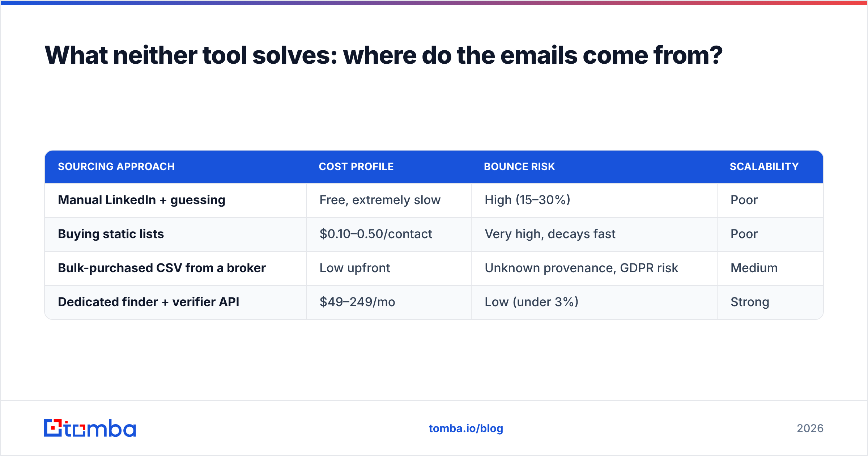
Task: Open the tomba.io/blog link
Action: coord(466,428)
